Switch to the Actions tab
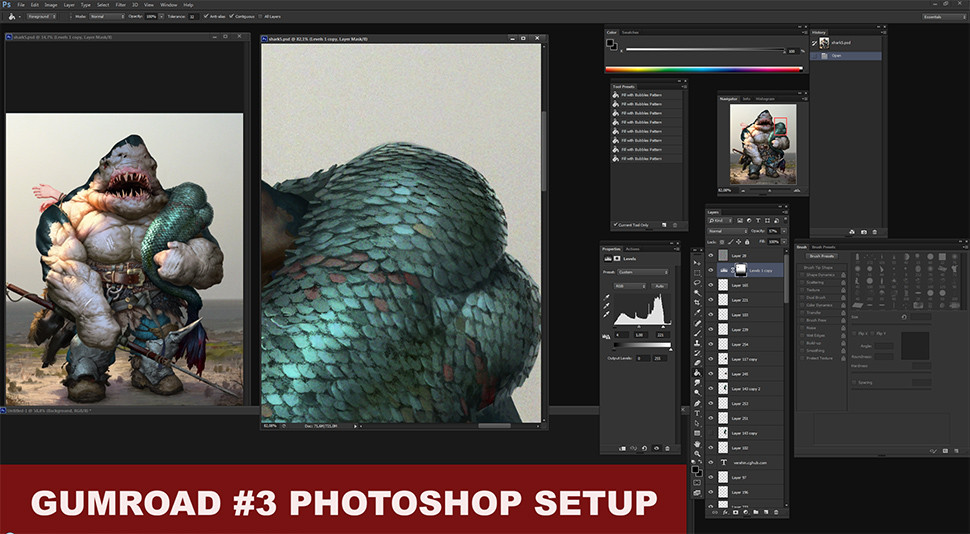This screenshot has height=534, width=970. 633,249
